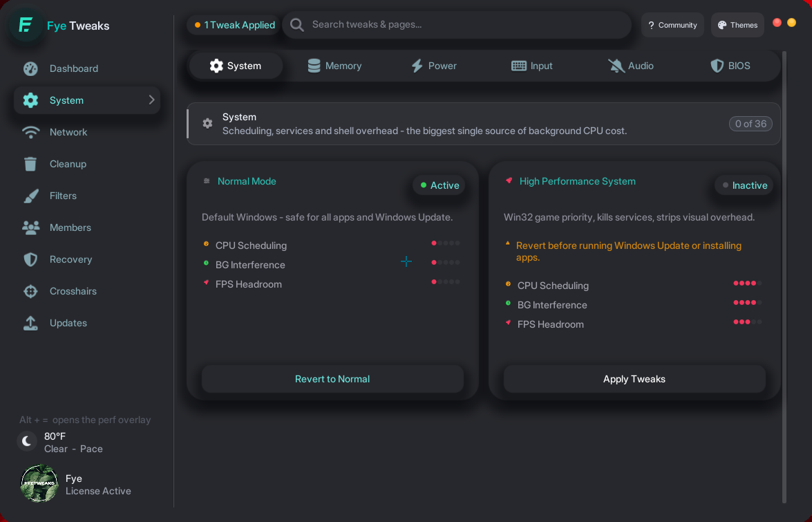812x522 pixels.
Task: Open the Members people icon
Action: (x=30, y=227)
